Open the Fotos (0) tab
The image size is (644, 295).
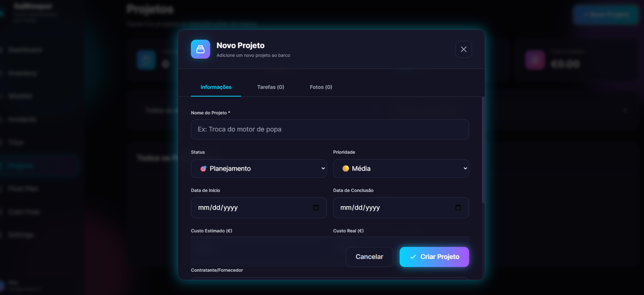(321, 87)
